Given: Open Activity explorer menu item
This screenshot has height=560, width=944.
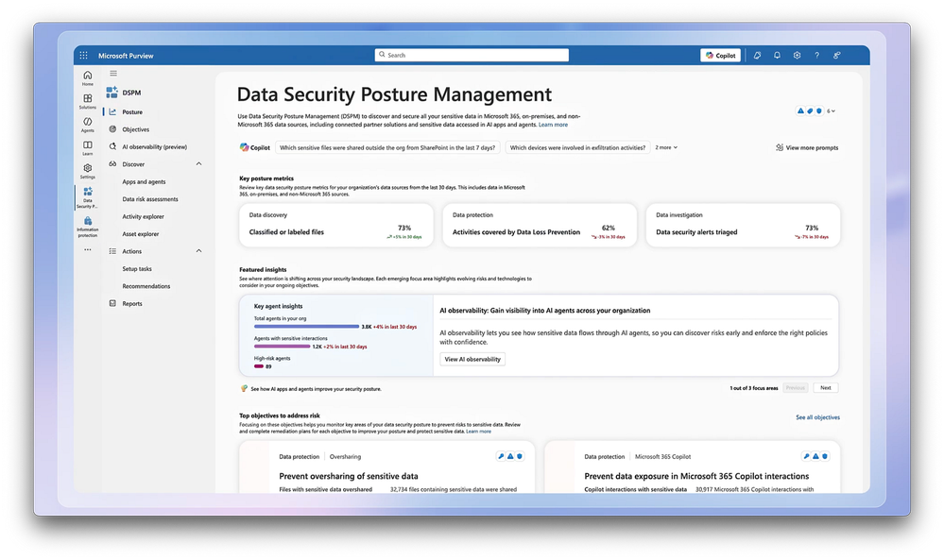Looking at the screenshot, I should tap(143, 216).
